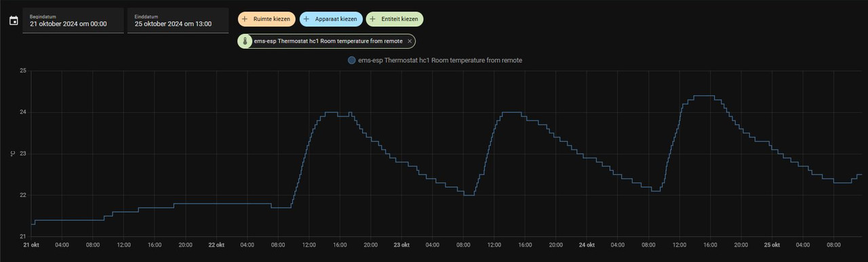Screen dimensions: 868x262
Task: Click the 21 okt x-axis label
Action: pyautogui.click(x=31, y=245)
